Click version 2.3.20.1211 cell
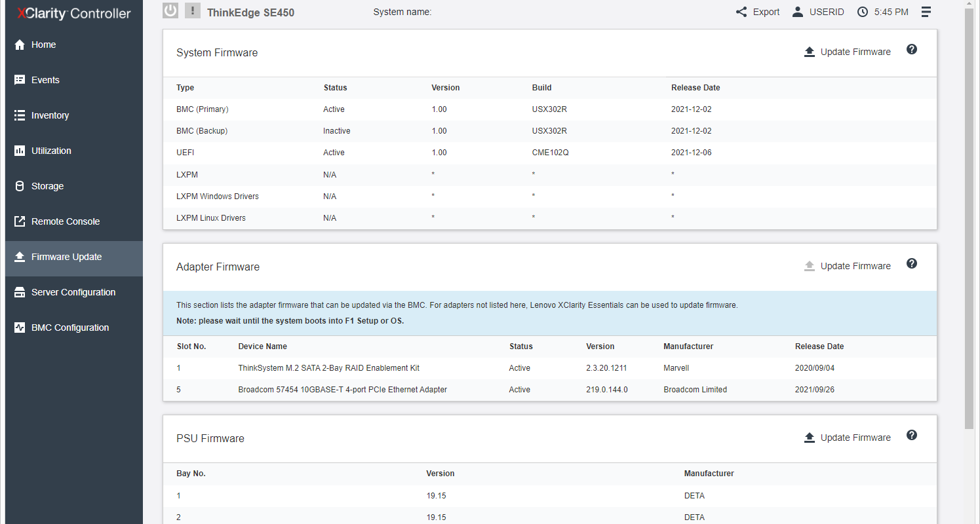The height and width of the screenshot is (524, 980). click(607, 368)
